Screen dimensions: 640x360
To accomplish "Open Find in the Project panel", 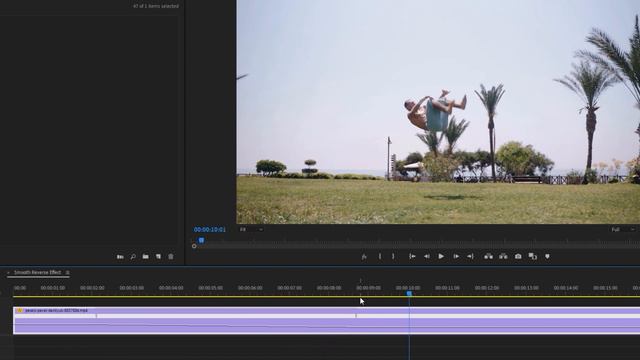I will coord(133,257).
